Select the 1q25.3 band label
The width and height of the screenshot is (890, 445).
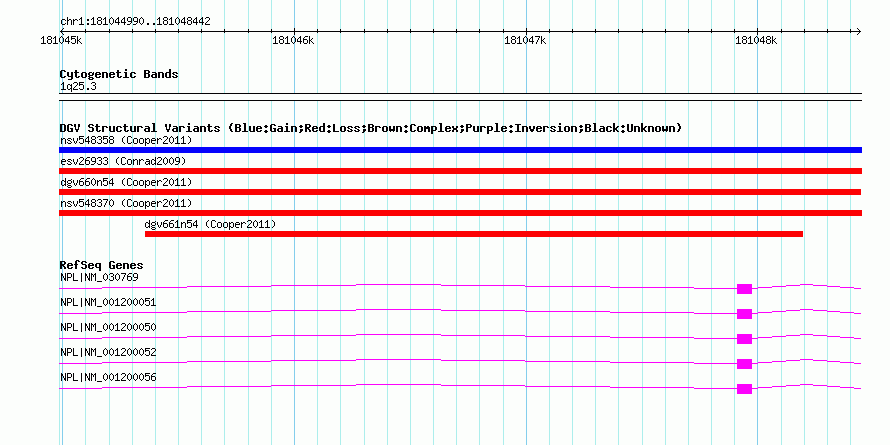[x=78, y=87]
